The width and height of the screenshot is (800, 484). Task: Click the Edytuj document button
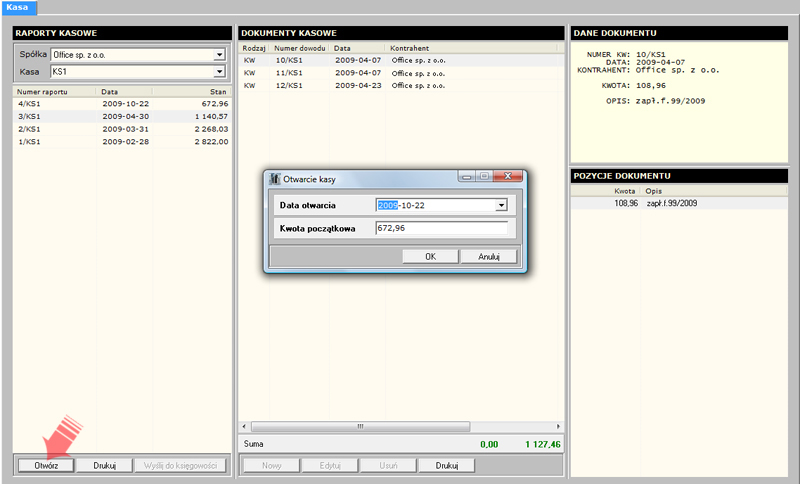pos(330,466)
